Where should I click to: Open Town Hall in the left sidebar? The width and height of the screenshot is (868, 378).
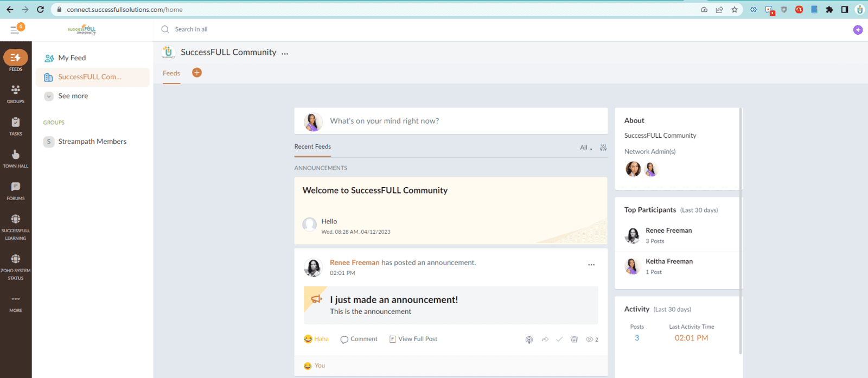tap(16, 158)
